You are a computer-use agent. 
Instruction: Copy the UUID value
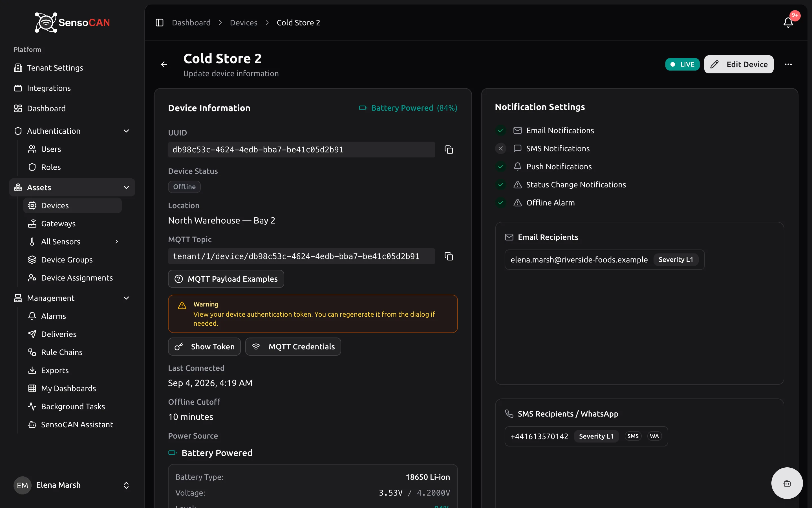coord(449,150)
